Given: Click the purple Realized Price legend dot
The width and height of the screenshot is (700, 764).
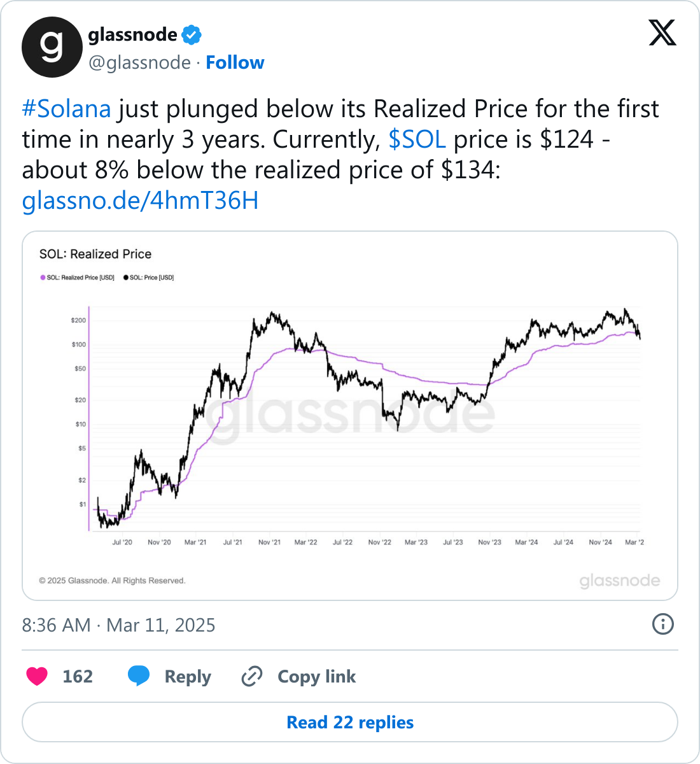Looking at the screenshot, I should pyautogui.click(x=43, y=278).
